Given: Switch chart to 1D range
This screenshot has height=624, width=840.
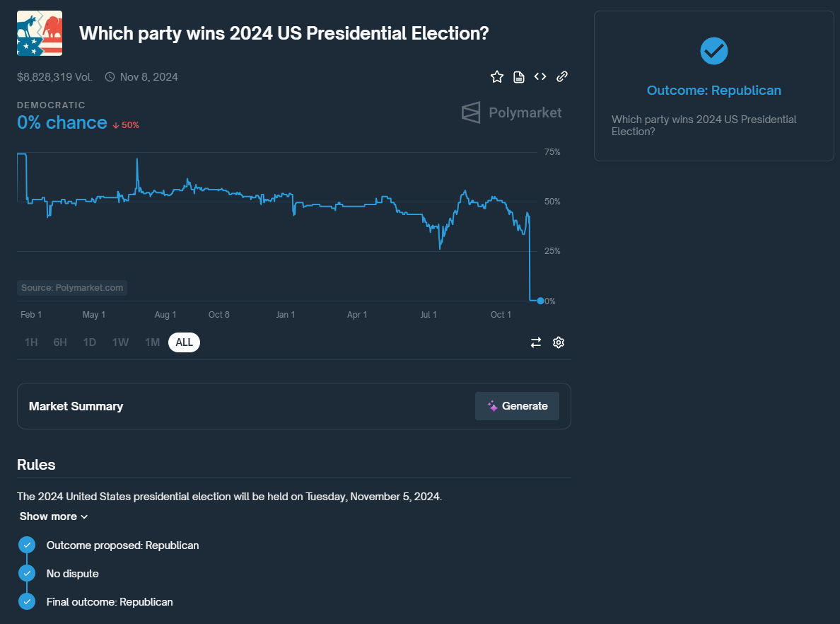Looking at the screenshot, I should pyautogui.click(x=90, y=342).
